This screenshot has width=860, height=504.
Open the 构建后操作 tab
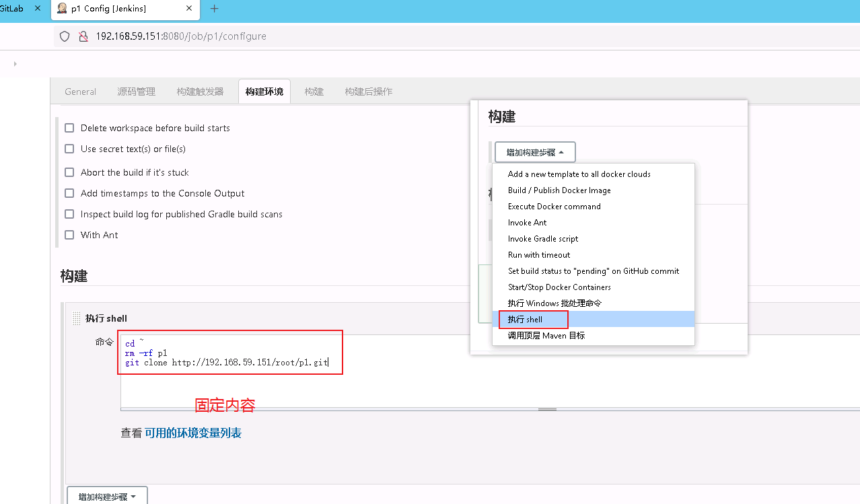tap(368, 92)
